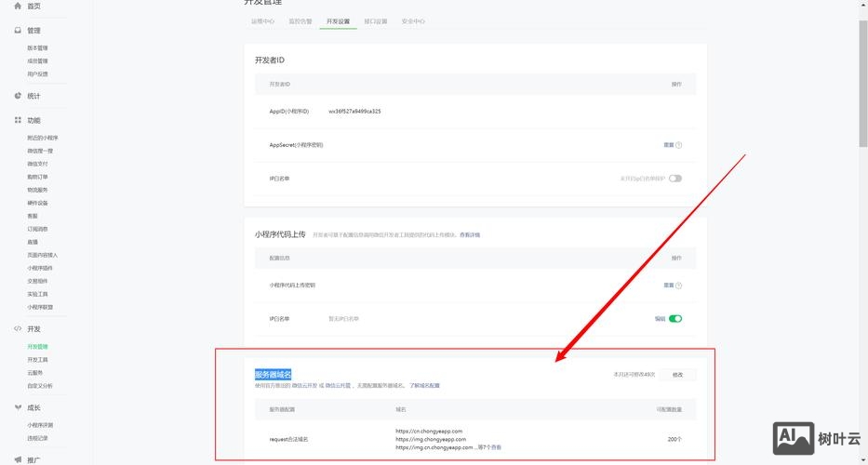Open the 了解域名配置 link

coord(424,385)
